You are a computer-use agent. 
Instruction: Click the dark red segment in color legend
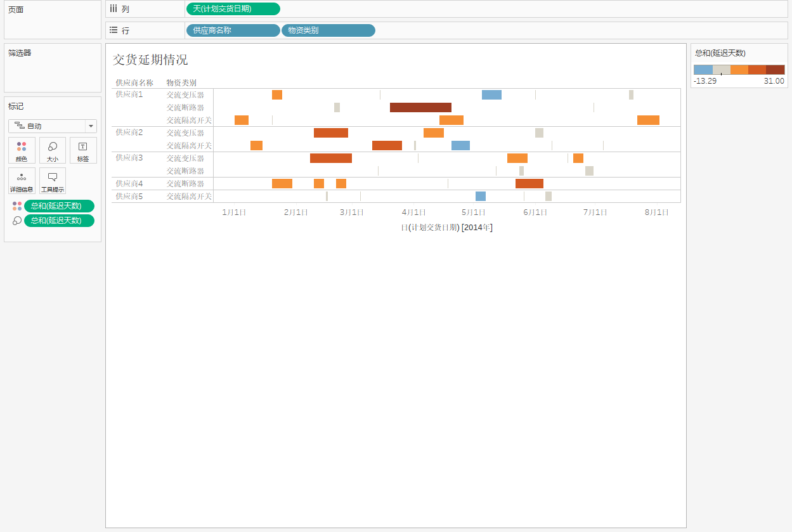[776, 70]
